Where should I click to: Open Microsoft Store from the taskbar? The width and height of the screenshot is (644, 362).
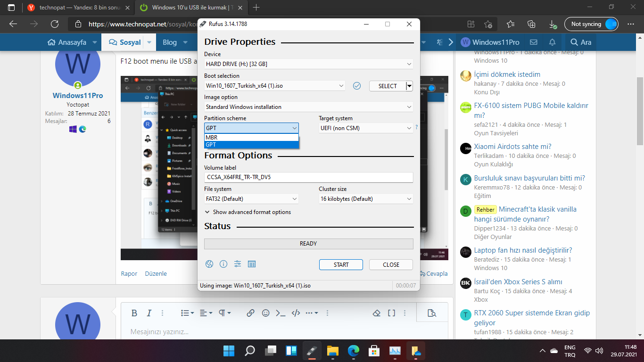(374, 351)
